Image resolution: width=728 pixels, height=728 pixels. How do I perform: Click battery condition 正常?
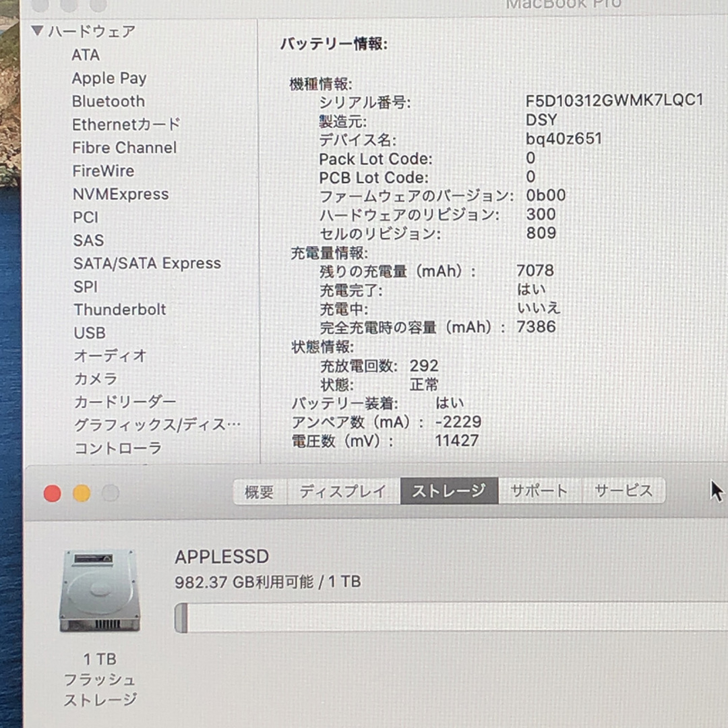[x=424, y=384]
